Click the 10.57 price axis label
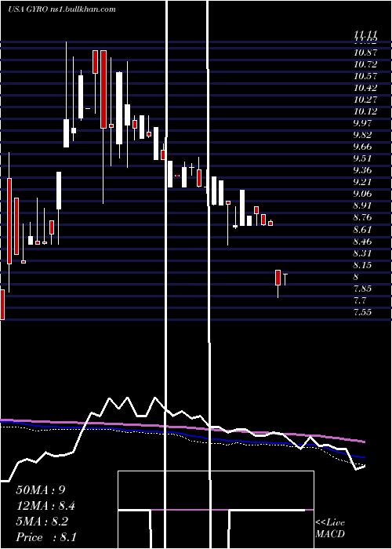 point(365,76)
